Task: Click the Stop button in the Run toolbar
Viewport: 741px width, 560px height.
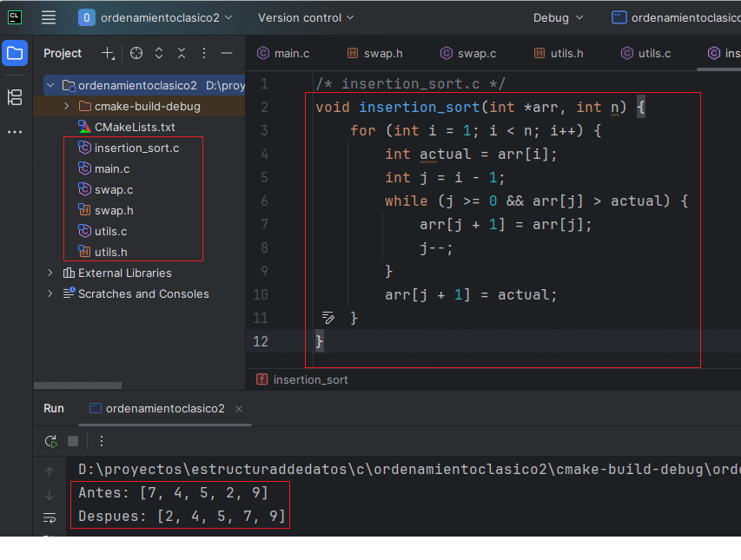Action: pyautogui.click(x=74, y=441)
